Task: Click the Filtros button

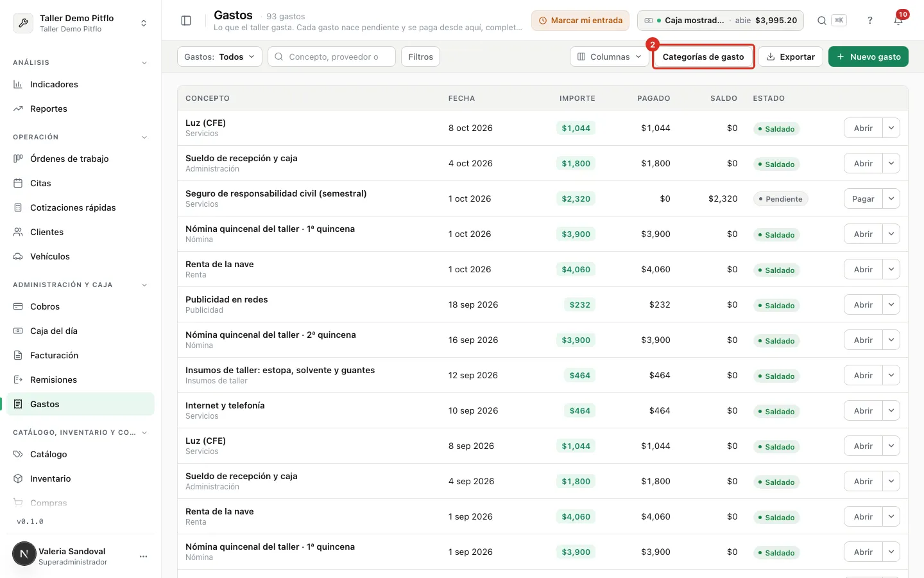Action: [420, 57]
